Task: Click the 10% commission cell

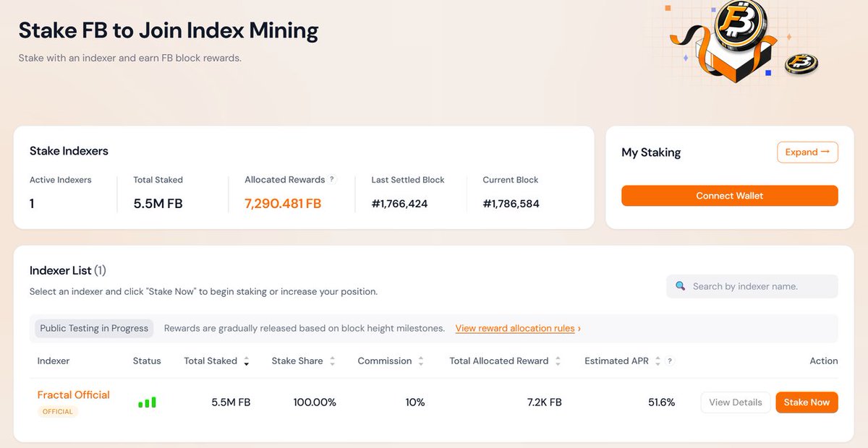Action: tap(415, 402)
